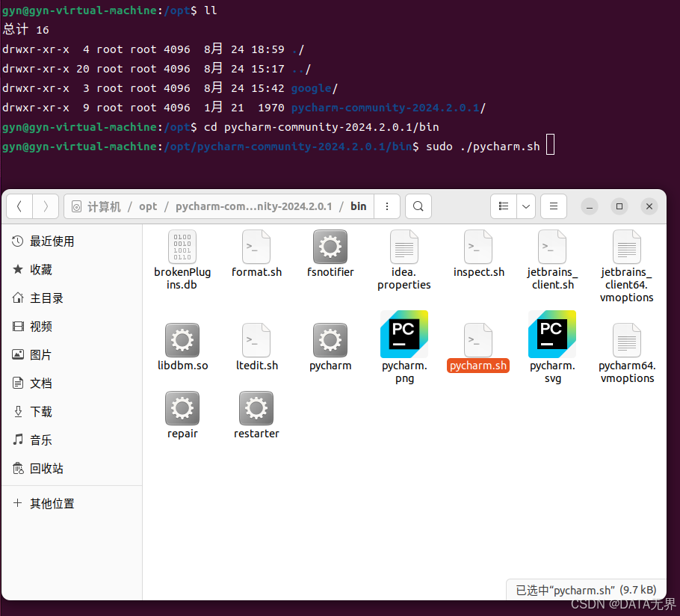
Task: Select the fsnotifier executable icon
Action: click(330, 247)
